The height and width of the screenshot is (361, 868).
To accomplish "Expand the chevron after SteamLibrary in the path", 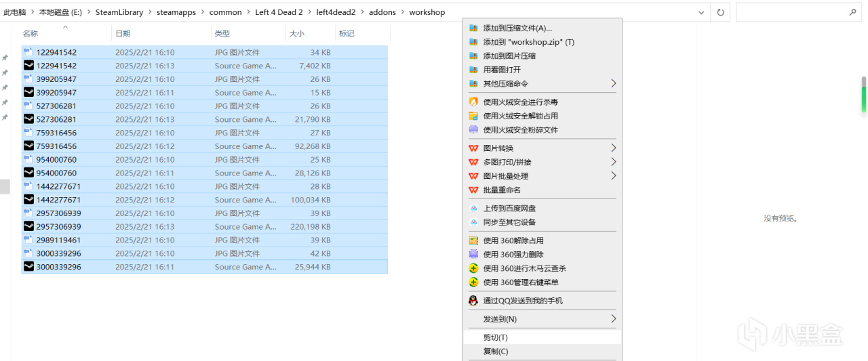I will point(149,12).
